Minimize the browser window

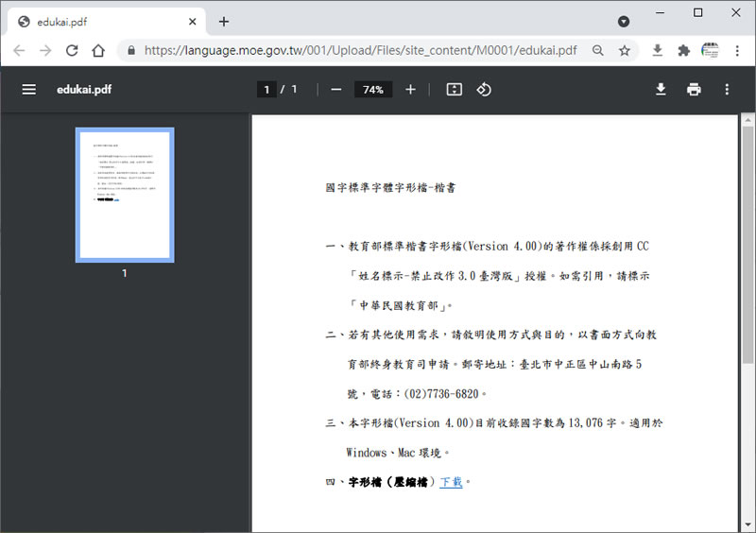click(660, 12)
